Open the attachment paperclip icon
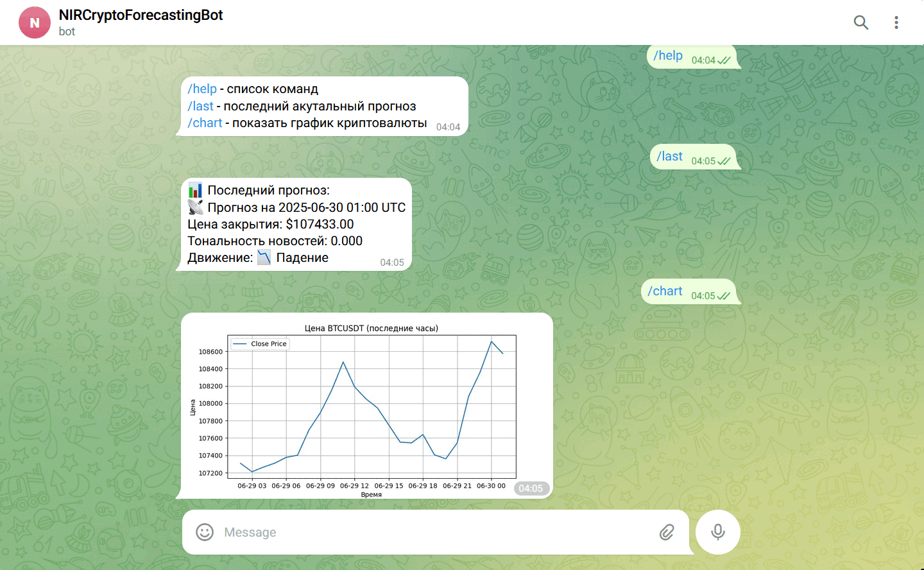 click(x=667, y=532)
